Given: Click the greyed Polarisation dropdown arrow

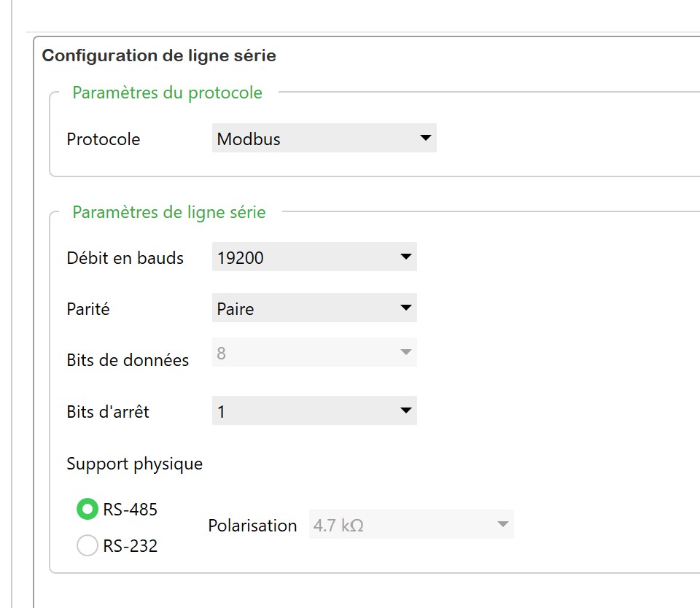Looking at the screenshot, I should tap(502, 525).
